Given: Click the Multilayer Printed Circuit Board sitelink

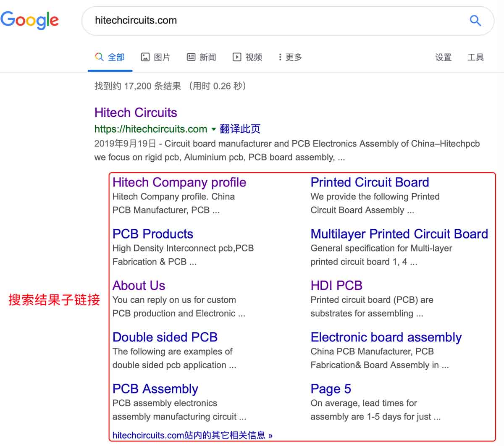Looking at the screenshot, I should (x=399, y=233).
